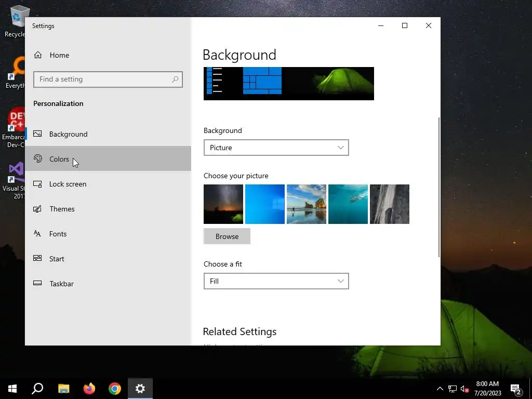Open the Lock screen section
Image resolution: width=532 pixels, height=399 pixels.
tap(68, 184)
